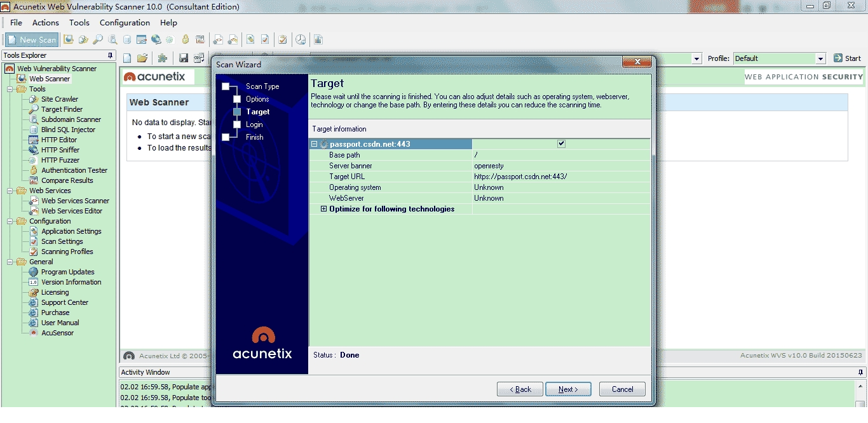Click the Operating system Unknown value
This screenshot has width=868, height=423.
click(489, 187)
